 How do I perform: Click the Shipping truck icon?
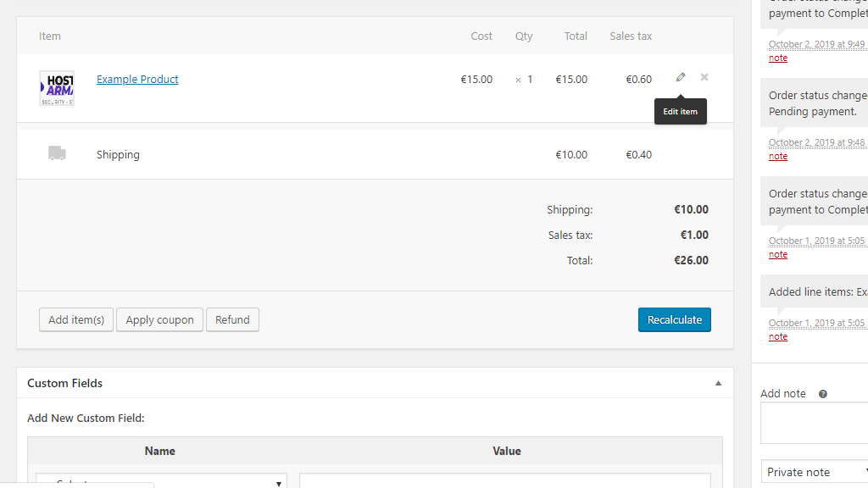pyautogui.click(x=57, y=153)
